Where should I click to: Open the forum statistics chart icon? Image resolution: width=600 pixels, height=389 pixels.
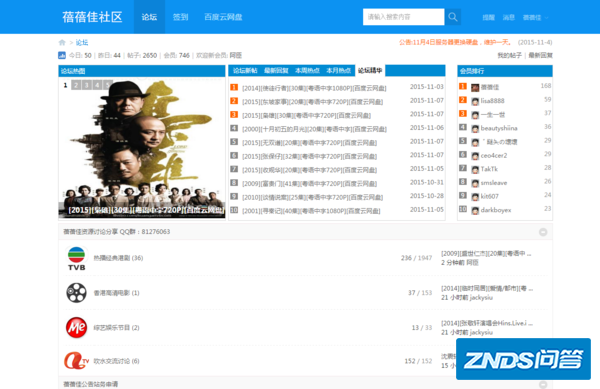tap(62, 55)
